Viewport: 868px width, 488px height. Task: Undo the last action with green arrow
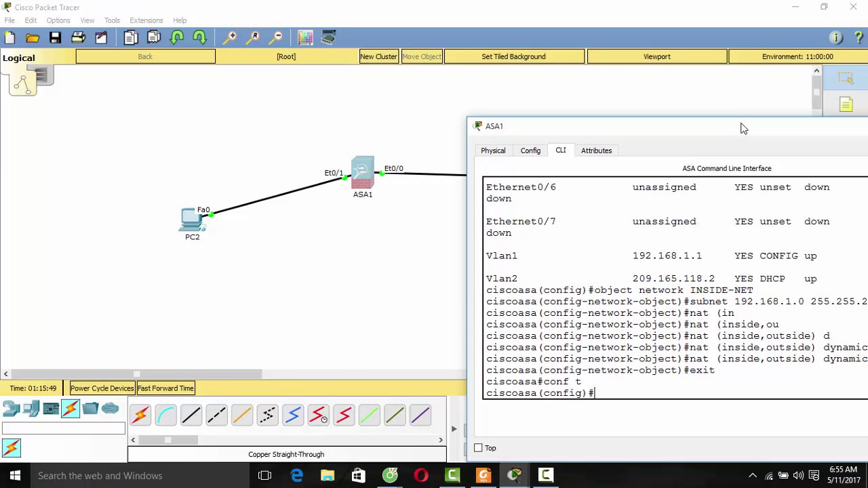click(176, 38)
